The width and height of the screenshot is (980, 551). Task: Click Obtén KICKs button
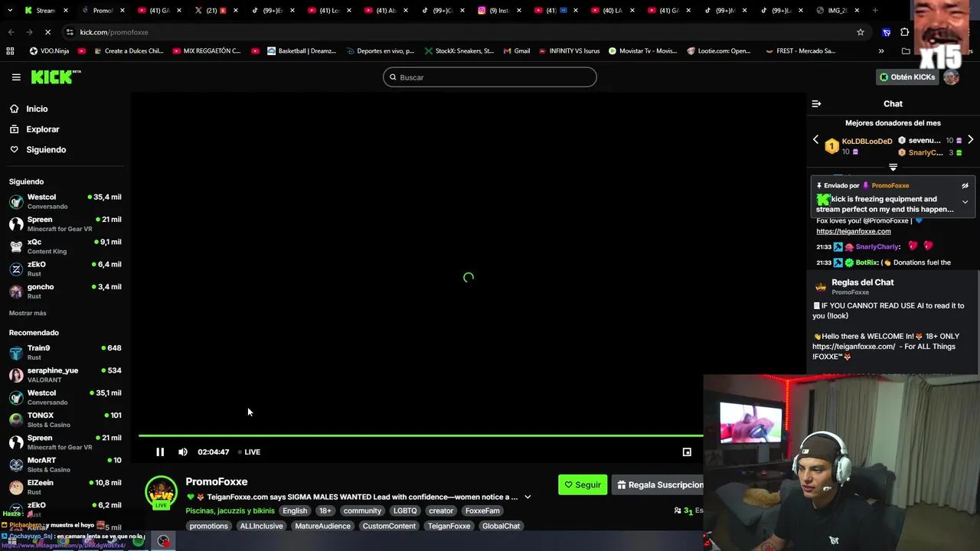coord(907,77)
